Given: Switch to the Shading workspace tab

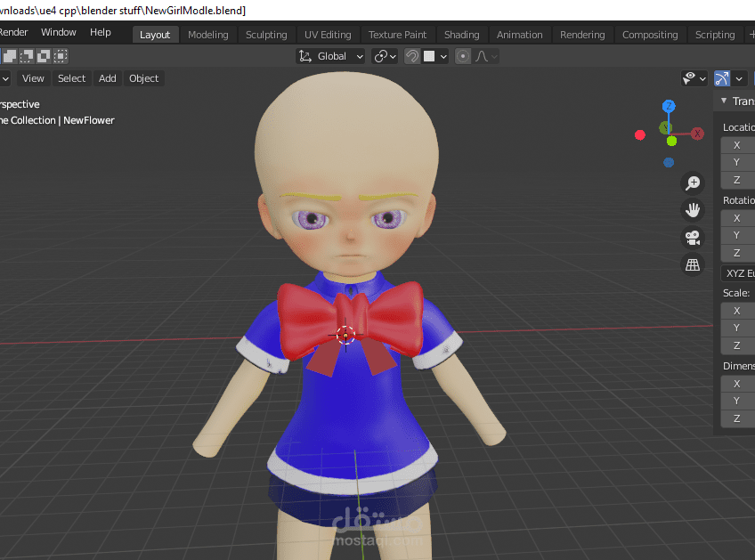Looking at the screenshot, I should click(x=461, y=34).
